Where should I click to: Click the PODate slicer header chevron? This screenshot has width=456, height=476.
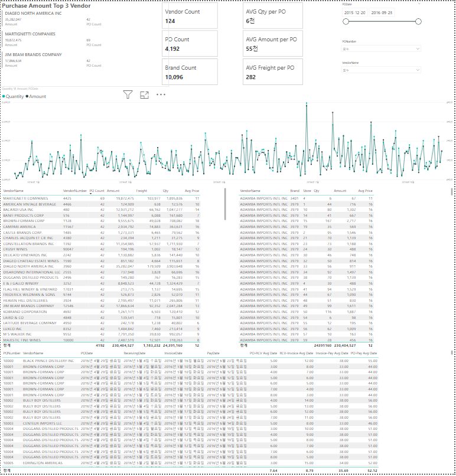(x=419, y=4)
